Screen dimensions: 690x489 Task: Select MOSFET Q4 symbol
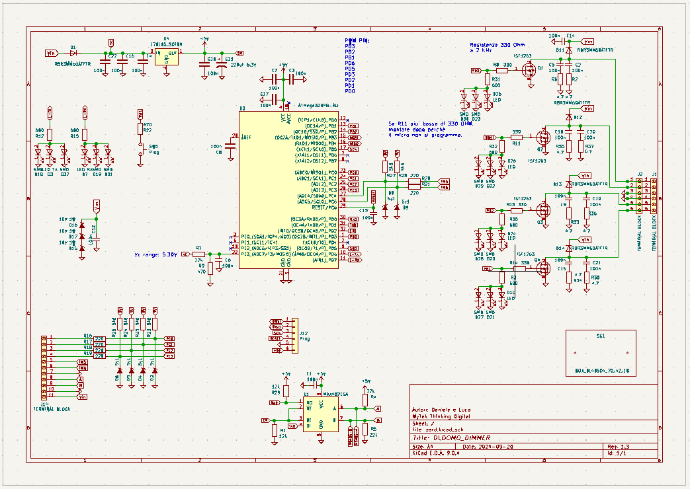point(544,268)
